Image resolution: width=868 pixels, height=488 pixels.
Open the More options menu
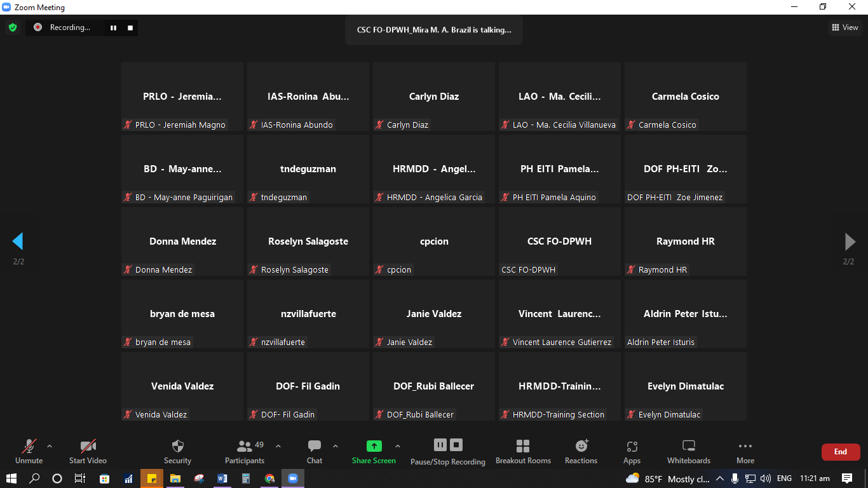[x=745, y=452]
